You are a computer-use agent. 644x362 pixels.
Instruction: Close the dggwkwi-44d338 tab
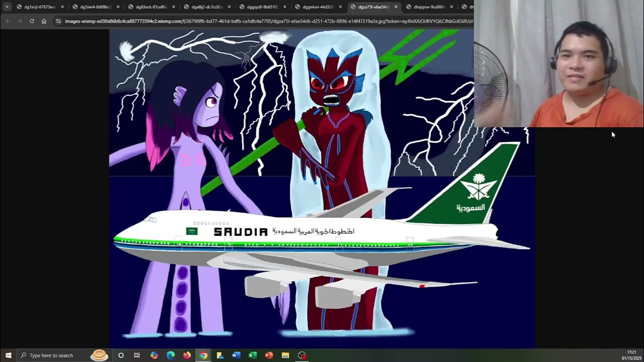340,7
